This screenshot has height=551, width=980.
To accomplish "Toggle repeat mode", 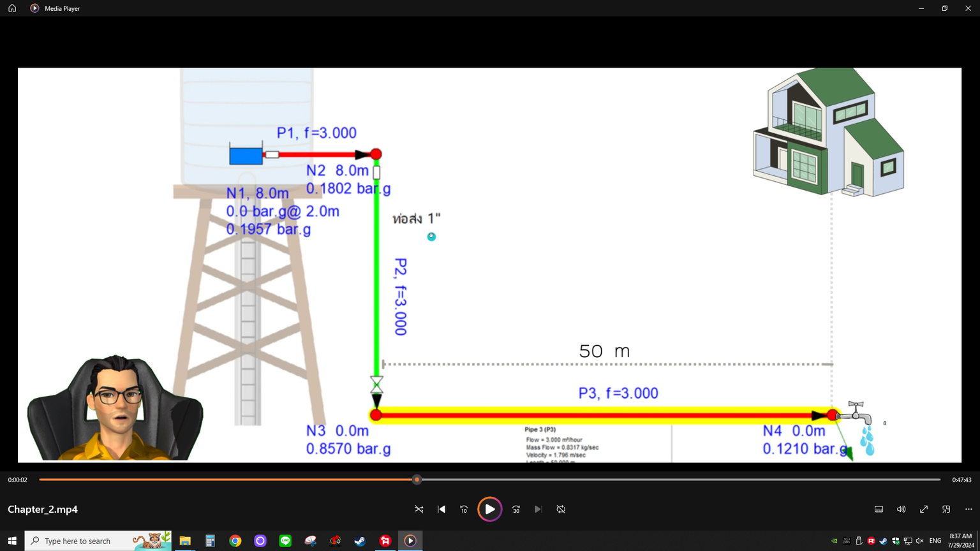I will [x=561, y=509].
